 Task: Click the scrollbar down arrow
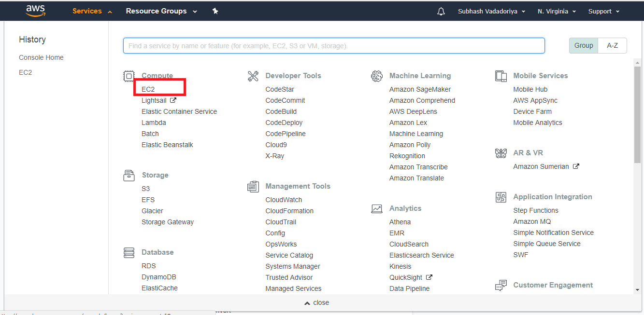pyautogui.click(x=638, y=289)
